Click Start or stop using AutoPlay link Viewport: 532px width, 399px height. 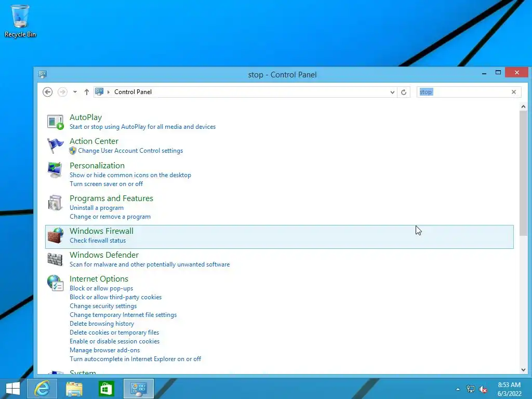142,127
